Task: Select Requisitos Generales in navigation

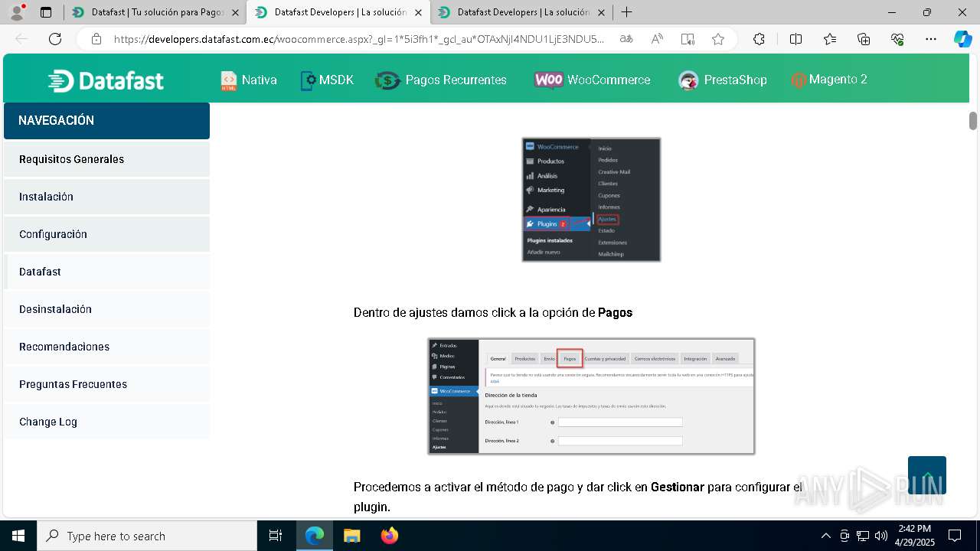Action: [x=106, y=159]
